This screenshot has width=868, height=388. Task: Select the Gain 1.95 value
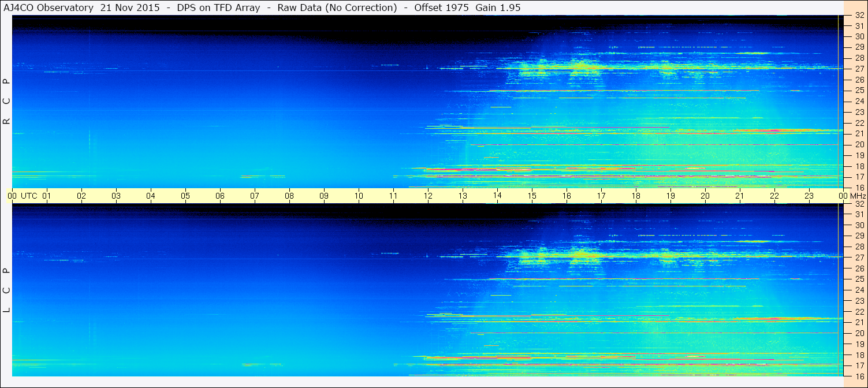(x=498, y=8)
